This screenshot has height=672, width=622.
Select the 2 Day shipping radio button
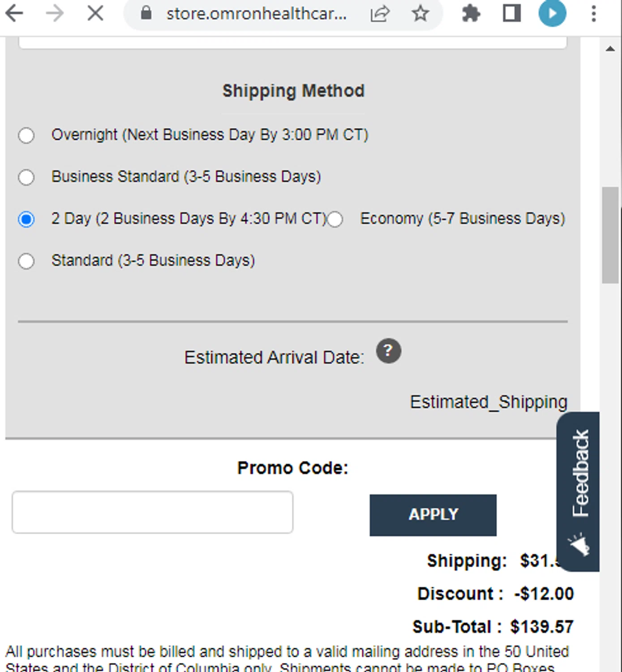click(x=26, y=219)
